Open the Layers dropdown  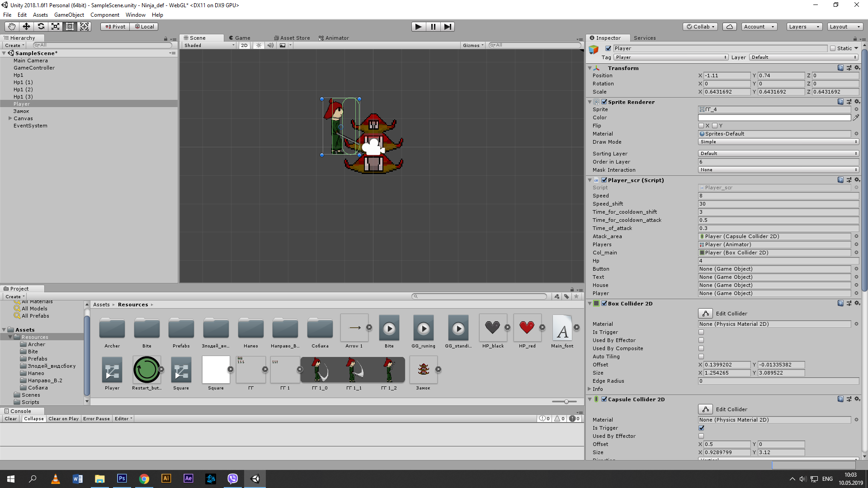click(x=804, y=27)
